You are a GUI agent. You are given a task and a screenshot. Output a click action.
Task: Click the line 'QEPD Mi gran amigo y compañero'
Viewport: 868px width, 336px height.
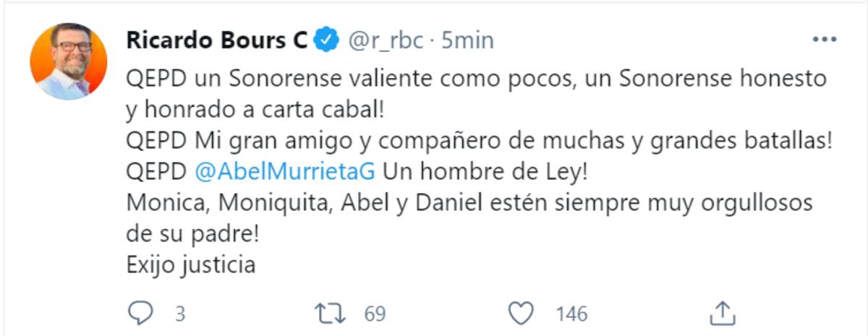coord(480,141)
